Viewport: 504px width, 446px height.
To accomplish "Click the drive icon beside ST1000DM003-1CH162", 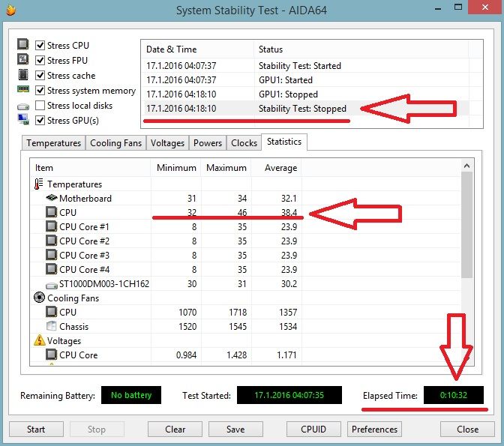I will [52, 285].
